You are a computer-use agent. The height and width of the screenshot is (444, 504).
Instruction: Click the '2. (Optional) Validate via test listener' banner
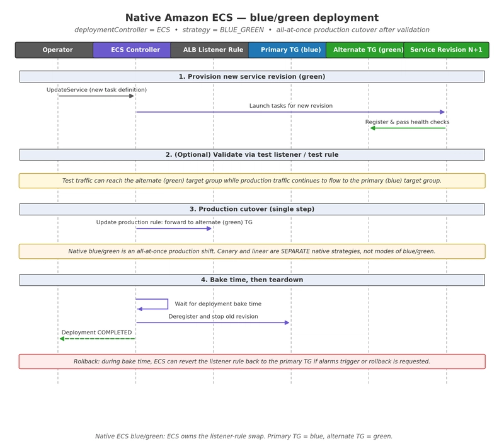coord(252,154)
